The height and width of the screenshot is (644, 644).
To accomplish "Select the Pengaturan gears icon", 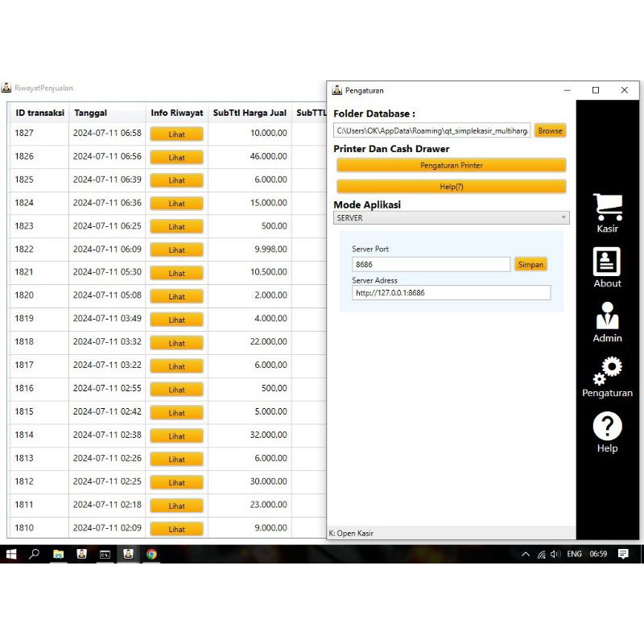I will [x=607, y=374].
